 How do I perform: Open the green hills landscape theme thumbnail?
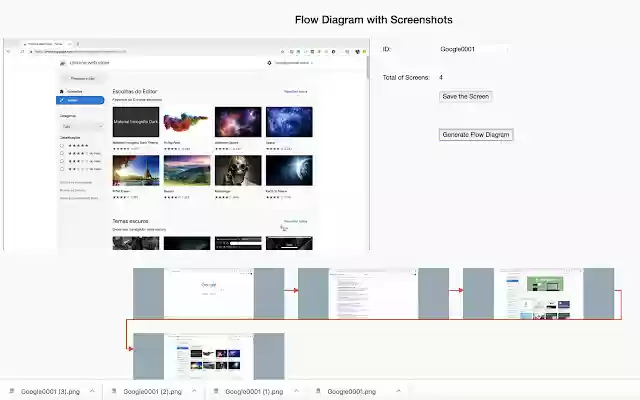coord(187,170)
